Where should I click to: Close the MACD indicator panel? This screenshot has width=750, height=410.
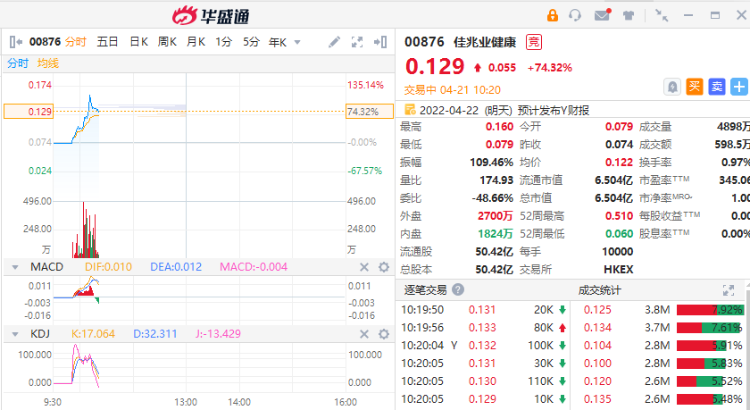364,267
